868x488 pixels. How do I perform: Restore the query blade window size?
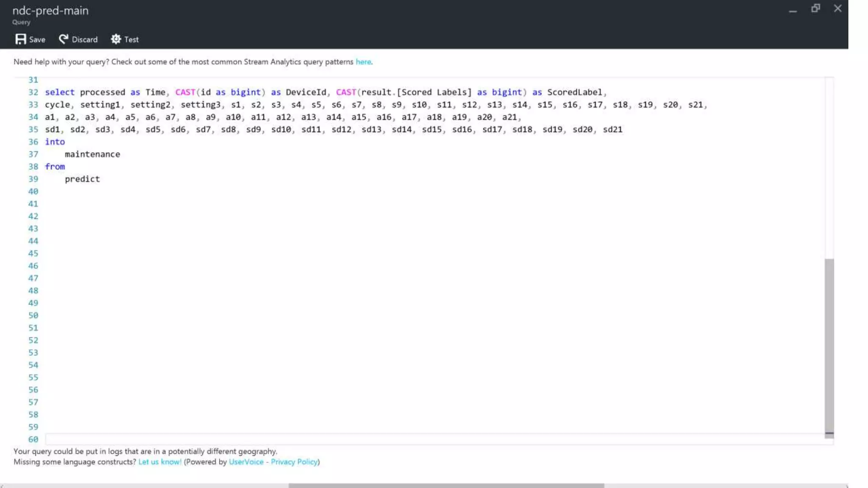pyautogui.click(x=815, y=8)
